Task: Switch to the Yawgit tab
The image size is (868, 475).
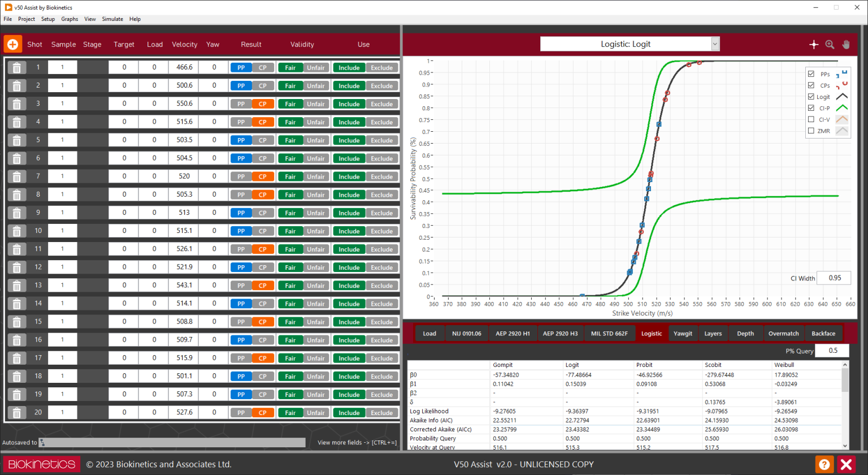Action: tap(683, 334)
